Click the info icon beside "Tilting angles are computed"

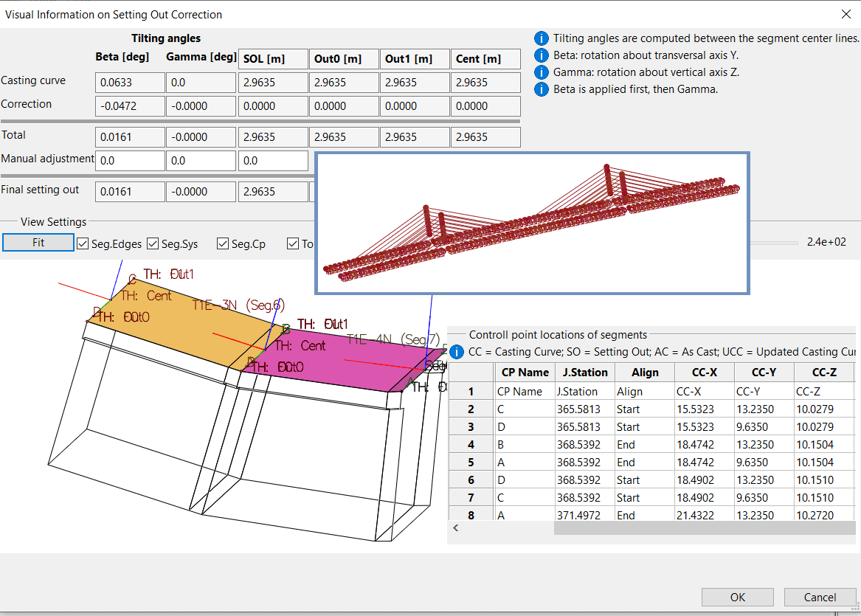(543, 38)
